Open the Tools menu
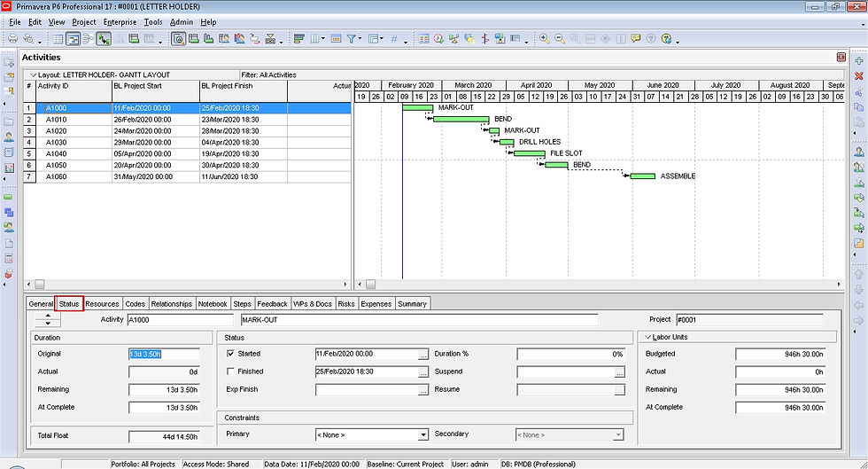 [153, 22]
